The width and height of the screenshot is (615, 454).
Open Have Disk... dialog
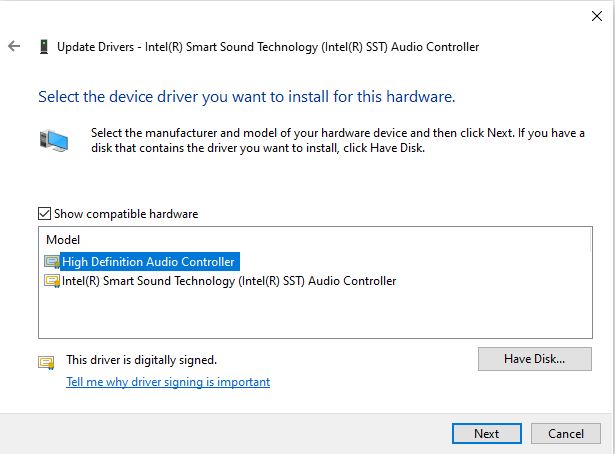tap(535, 359)
